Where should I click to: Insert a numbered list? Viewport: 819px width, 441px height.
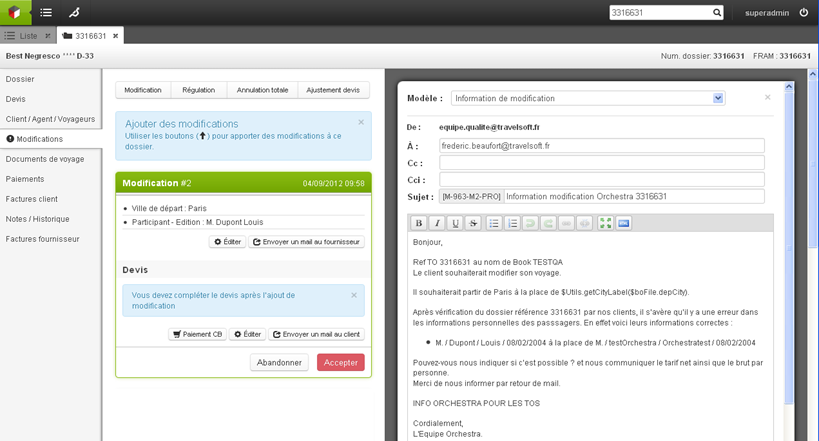[512, 223]
